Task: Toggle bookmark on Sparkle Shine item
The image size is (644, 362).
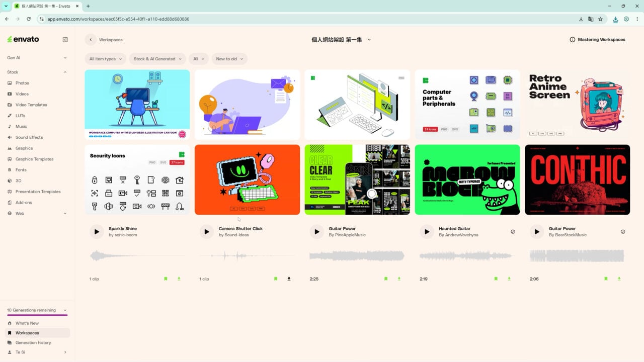Action: (166, 279)
